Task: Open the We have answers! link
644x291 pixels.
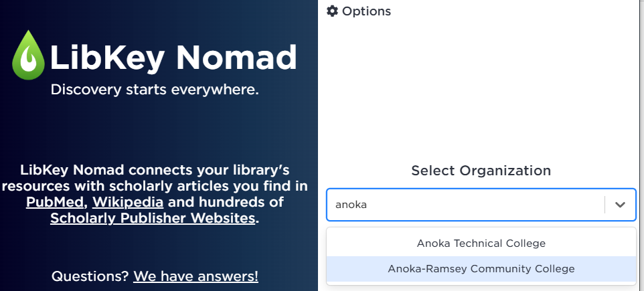Action: pyautogui.click(x=196, y=276)
